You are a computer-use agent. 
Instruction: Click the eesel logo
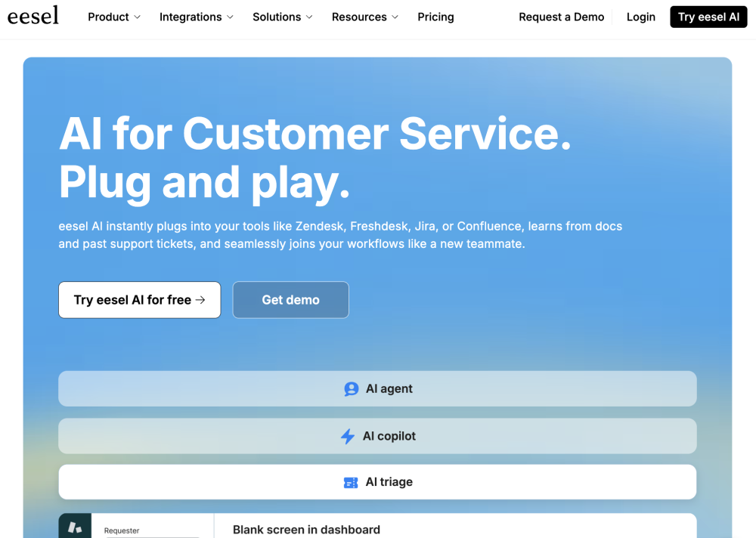pyautogui.click(x=33, y=15)
